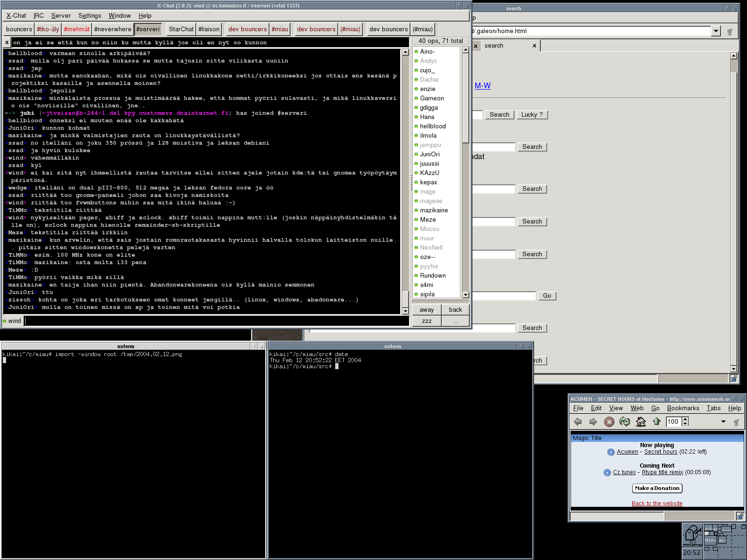Click the security lock icon in Nectarine statusbar
This screenshot has width=747, height=560.
coord(740,516)
